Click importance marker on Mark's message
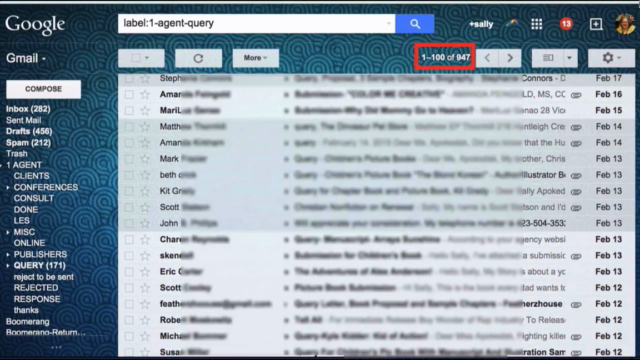Viewport: 640px width, 360px height. pyautogui.click(x=286, y=159)
